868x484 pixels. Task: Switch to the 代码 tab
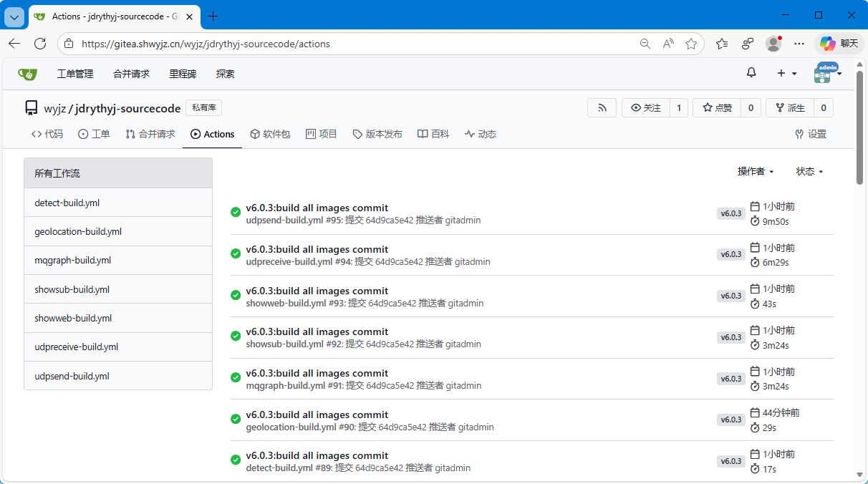click(47, 134)
